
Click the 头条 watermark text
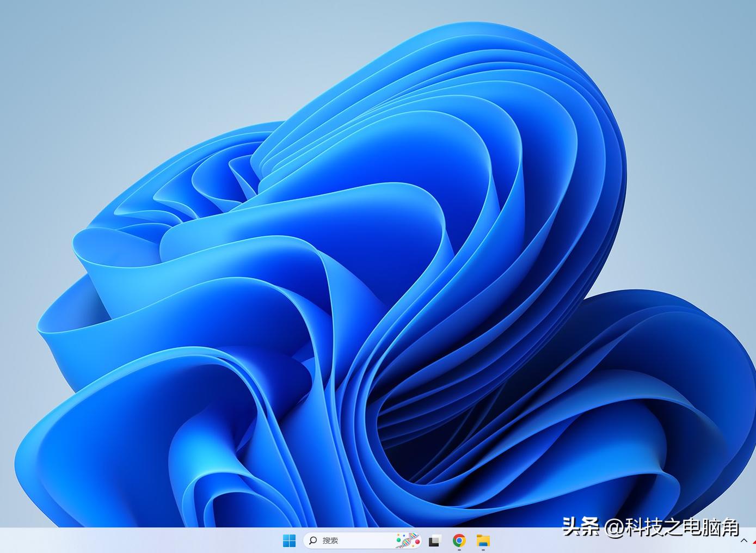coord(580,526)
